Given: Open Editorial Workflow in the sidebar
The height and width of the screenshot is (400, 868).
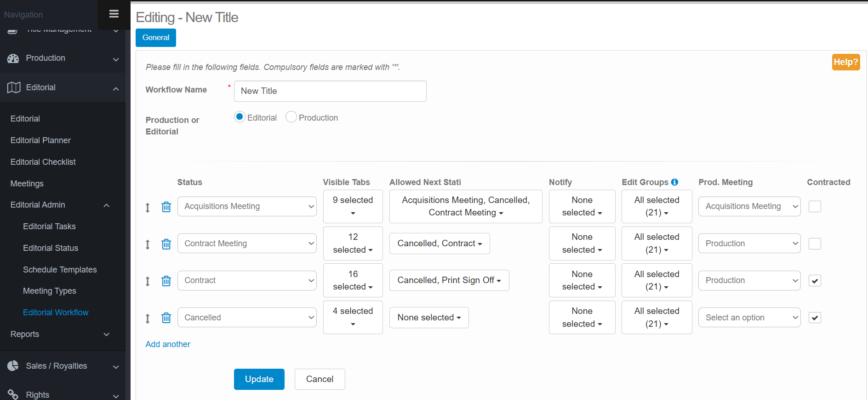Looking at the screenshot, I should 56,313.
